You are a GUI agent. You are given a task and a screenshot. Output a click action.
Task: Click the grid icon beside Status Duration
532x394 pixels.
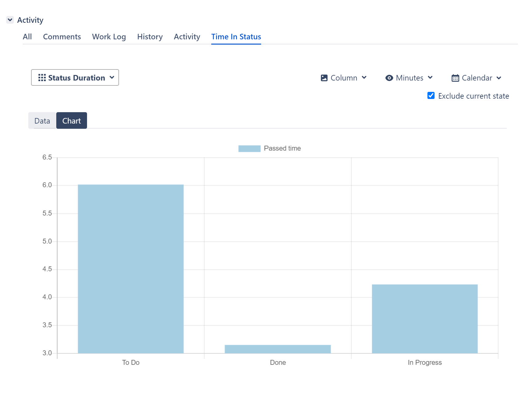pos(42,78)
